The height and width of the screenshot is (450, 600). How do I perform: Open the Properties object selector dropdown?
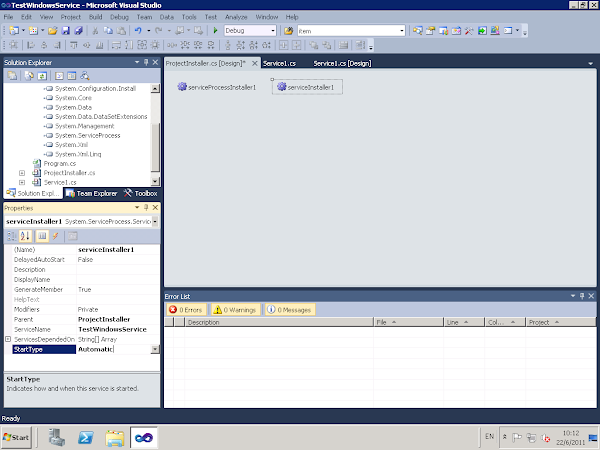coord(155,221)
